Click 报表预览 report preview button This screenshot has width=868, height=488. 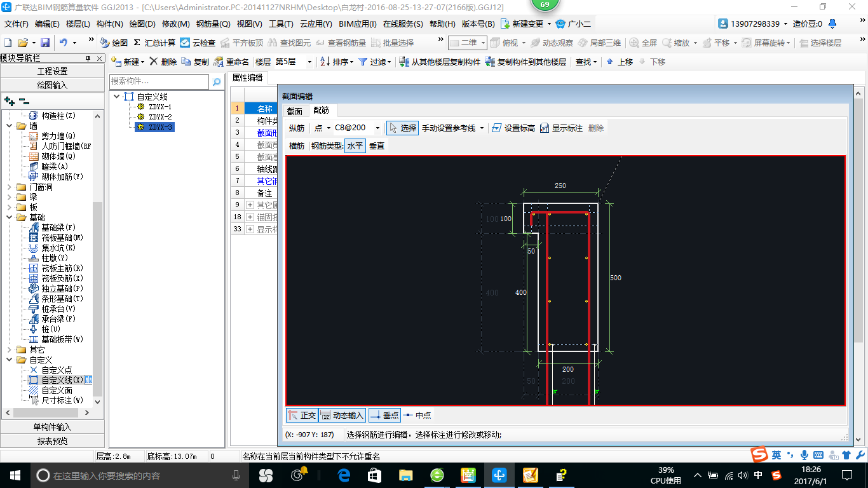(52, 441)
